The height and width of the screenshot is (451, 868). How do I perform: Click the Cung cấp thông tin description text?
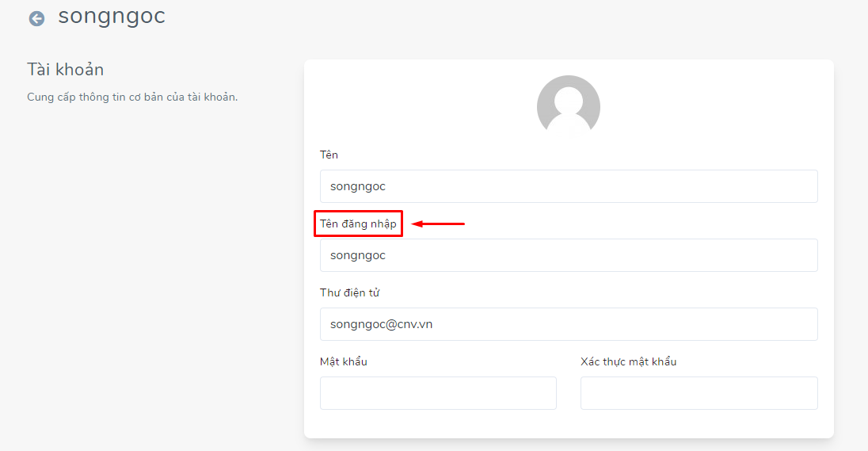[132, 97]
